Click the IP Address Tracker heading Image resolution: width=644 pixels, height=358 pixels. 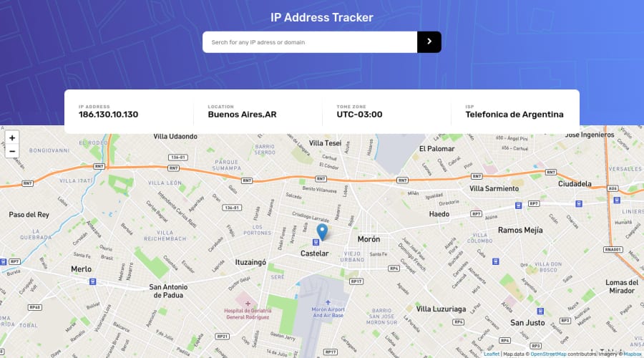tap(322, 17)
